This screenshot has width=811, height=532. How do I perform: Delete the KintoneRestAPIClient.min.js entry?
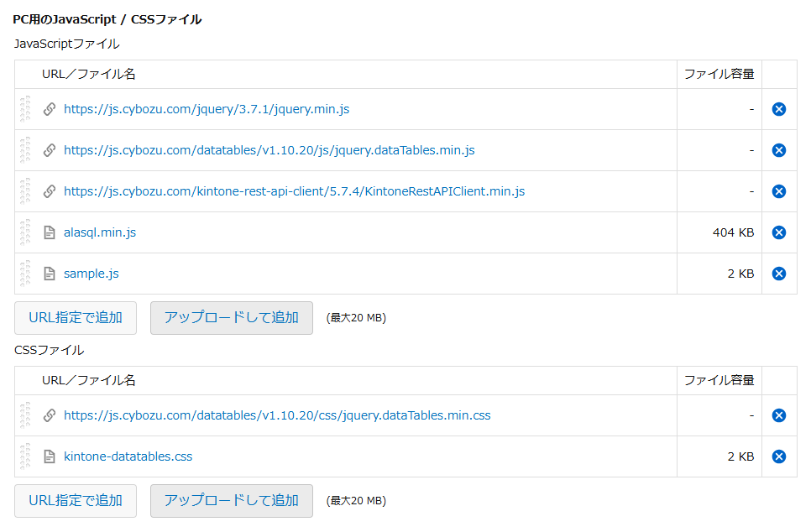pyautogui.click(x=779, y=191)
